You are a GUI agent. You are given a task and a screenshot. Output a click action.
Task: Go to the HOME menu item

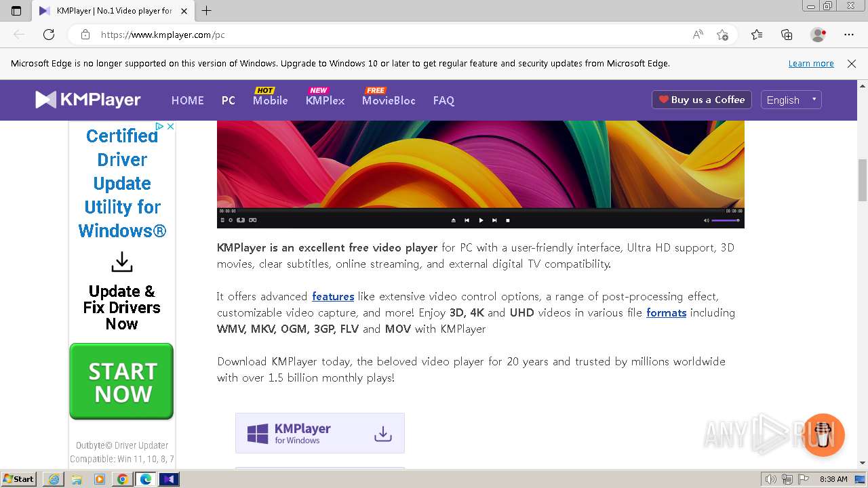(187, 100)
